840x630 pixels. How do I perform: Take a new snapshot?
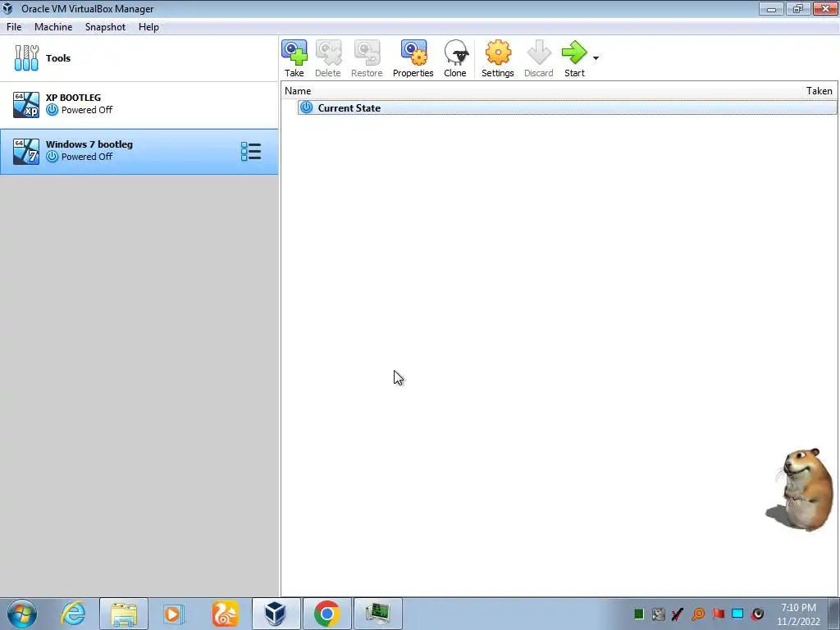294,58
